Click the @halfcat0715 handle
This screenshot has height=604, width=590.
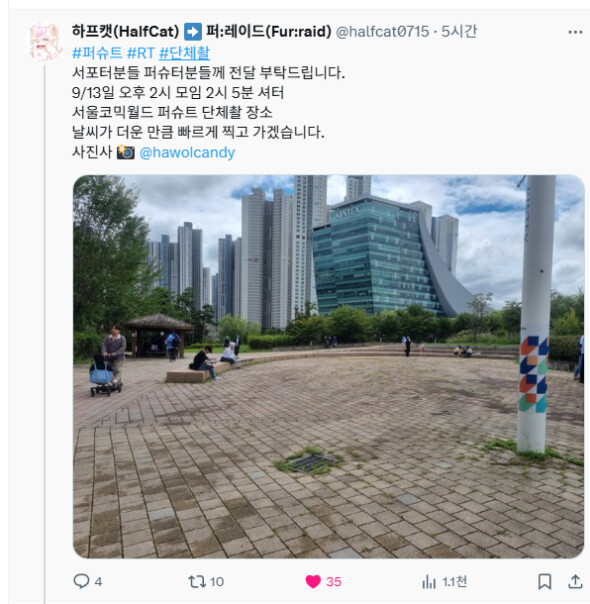tap(382, 32)
